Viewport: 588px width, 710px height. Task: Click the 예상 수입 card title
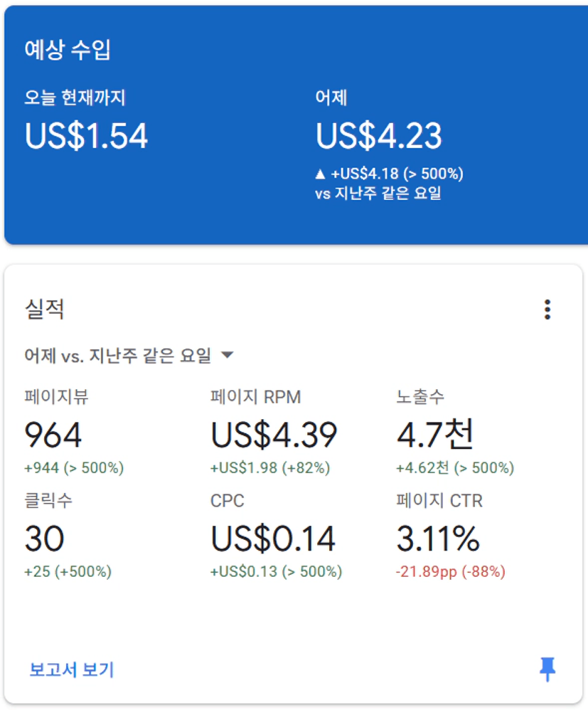click(68, 49)
